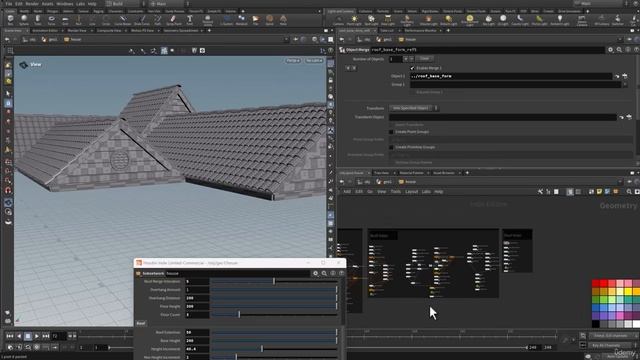This screenshot has height=360, width=640.
Task: Select the Sphere shelf tool
Action: [24, 20]
